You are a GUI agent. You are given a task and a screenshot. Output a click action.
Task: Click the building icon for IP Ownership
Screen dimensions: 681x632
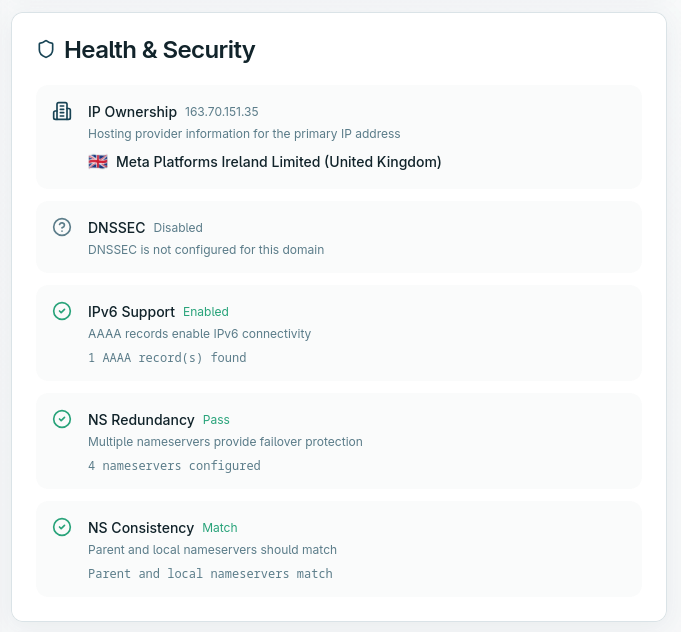point(62,111)
